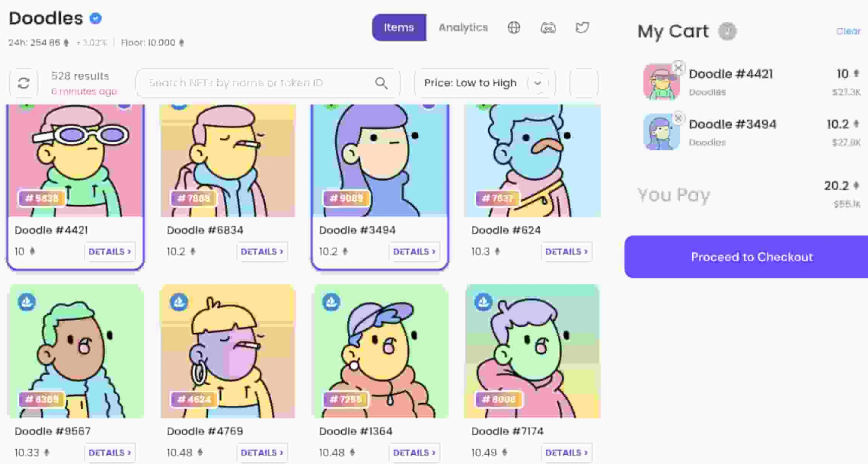Click OpenSea badge on Doodle #9567
Image resolution: width=868 pixels, height=464 pixels.
click(x=27, y=302)
